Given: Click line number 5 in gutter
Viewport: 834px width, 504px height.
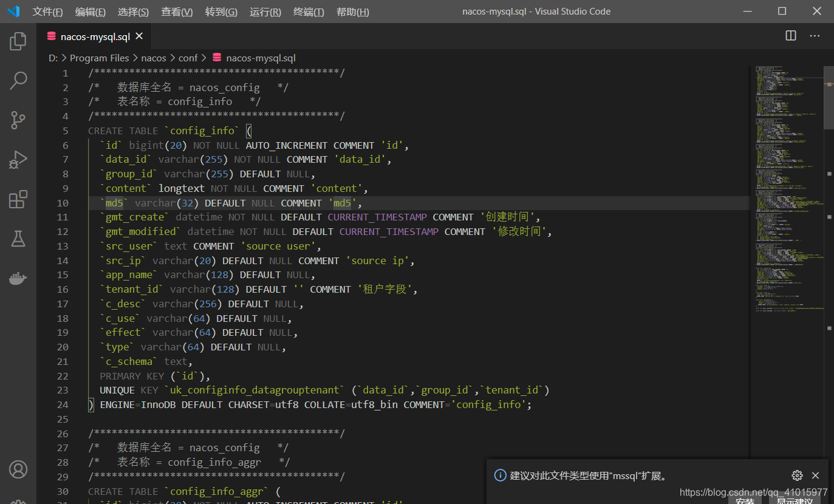Looking at the screenshot, I should (66, 131).
